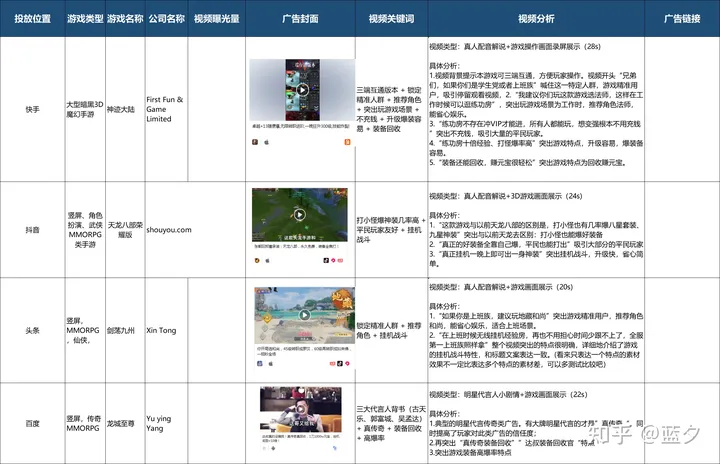Click the 剑荡九州 game name cell
This screenshot has height=464, width=720.
(x=125, y=330)
